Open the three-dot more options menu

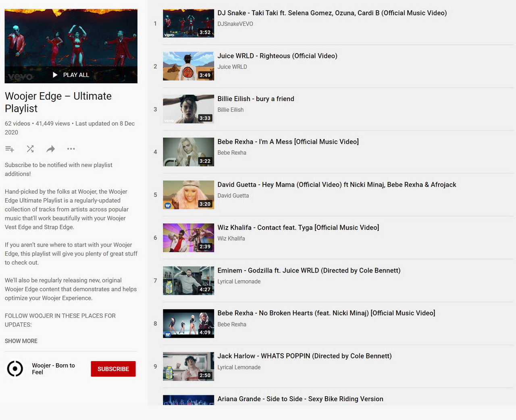click(71, 149)
